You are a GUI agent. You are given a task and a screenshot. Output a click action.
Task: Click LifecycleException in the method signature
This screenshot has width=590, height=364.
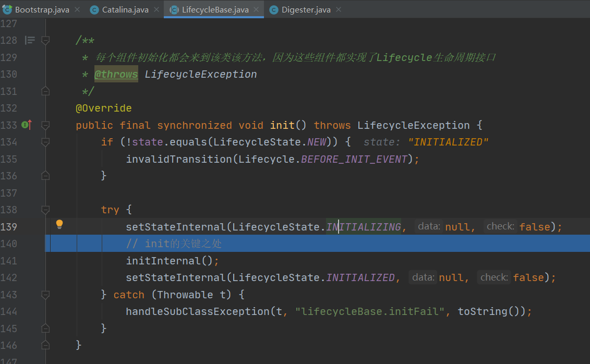[414, 125]
